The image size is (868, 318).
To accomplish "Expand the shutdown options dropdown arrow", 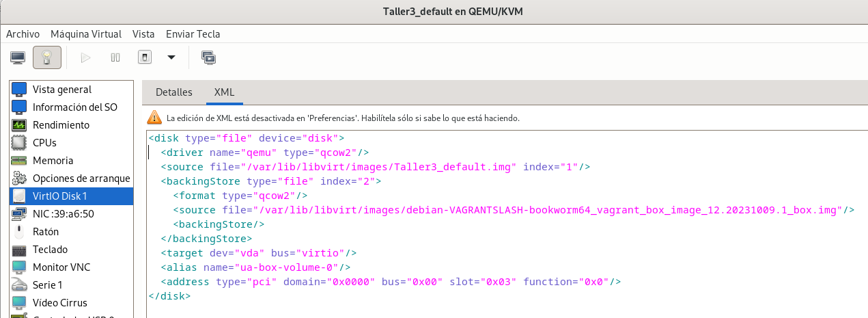I will (171, 57).
